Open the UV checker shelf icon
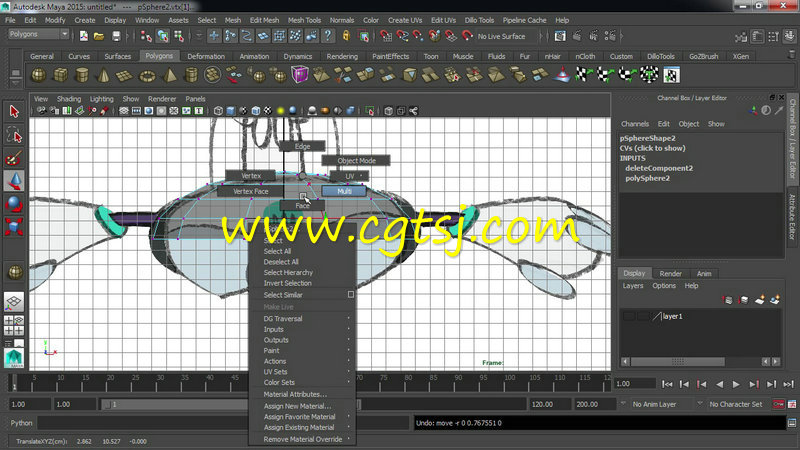 (671, 75)
